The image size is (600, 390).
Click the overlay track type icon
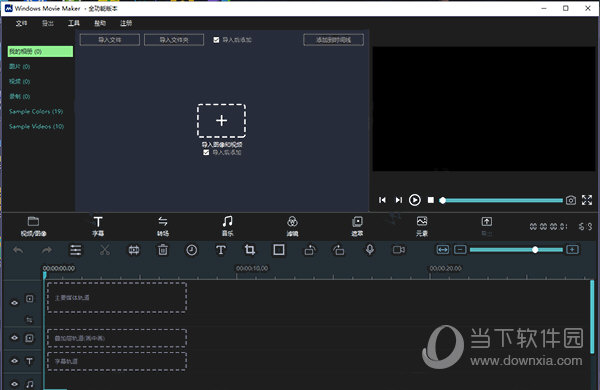[x=29, y=338]
